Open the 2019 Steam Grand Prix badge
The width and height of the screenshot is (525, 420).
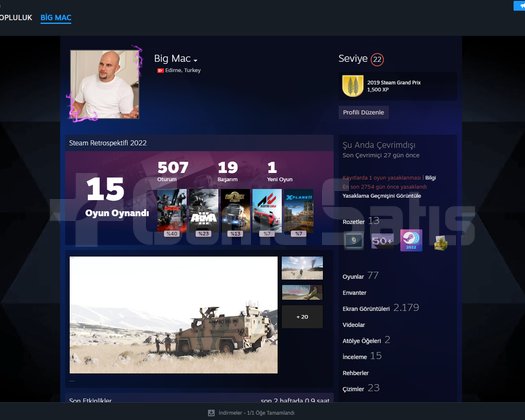click(397, 86)
